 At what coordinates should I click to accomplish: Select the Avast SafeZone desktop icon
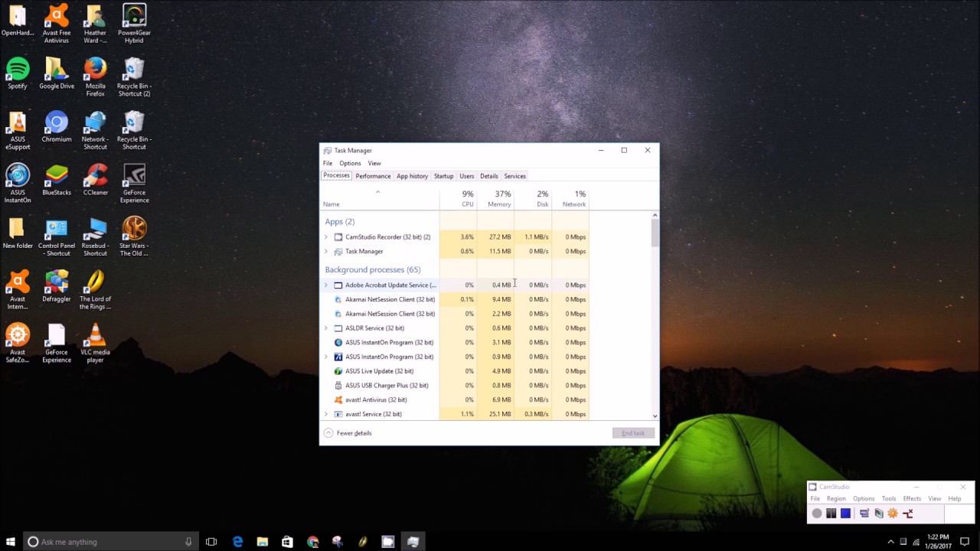click(x=18, y=344)
